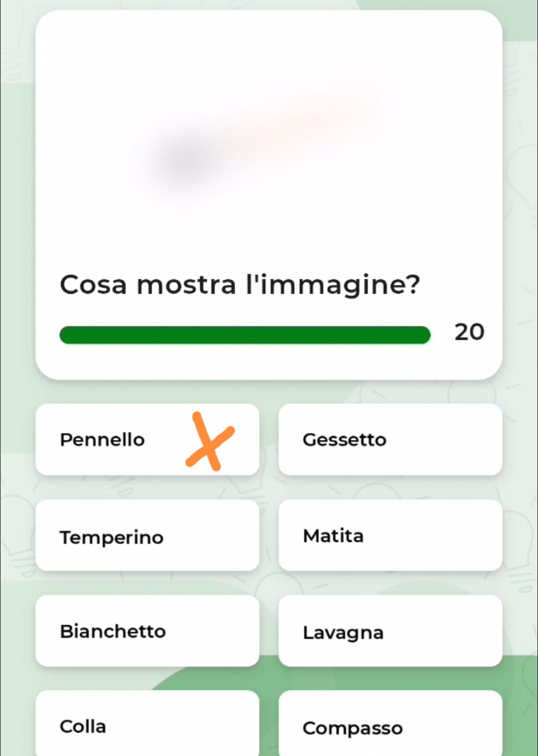
Task: Click the word "l'immagine?" in the question
Action: point(333,285)
